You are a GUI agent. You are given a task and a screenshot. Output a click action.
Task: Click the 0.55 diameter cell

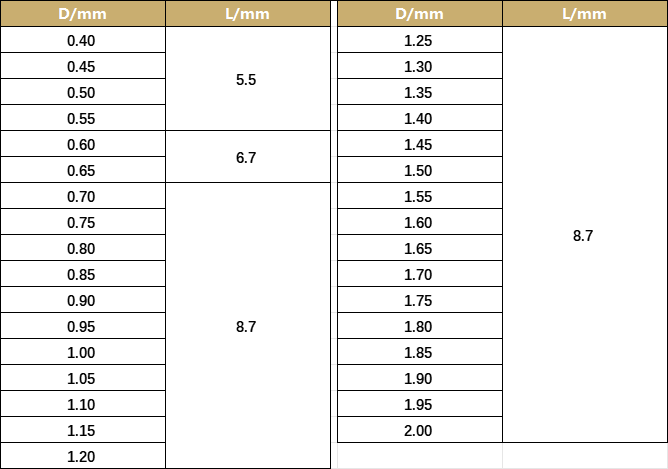click(83, 118)
